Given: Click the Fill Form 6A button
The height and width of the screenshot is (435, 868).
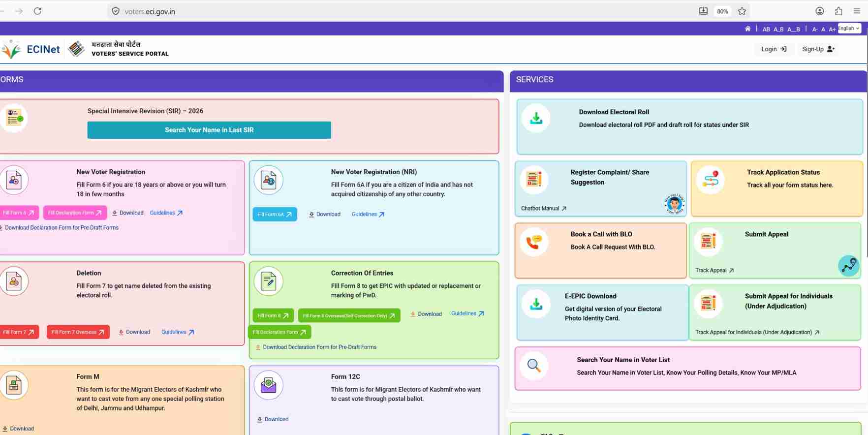Looking at the screenshot, I should 275,215.
